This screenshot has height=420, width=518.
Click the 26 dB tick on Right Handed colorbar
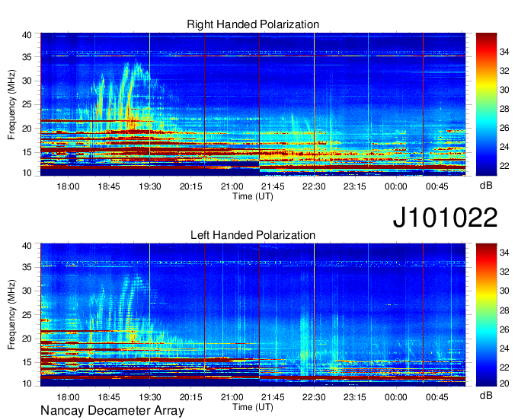(504, 128)
